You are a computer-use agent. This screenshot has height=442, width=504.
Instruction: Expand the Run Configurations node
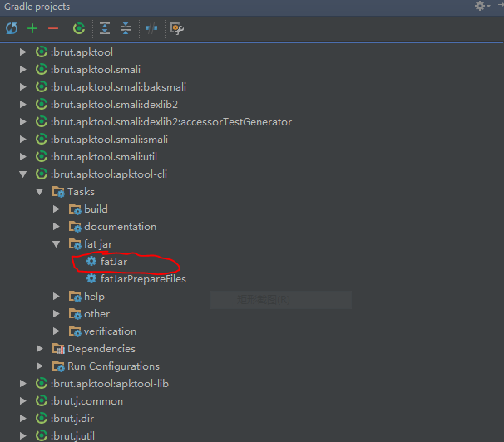click(x=40, y=366)
